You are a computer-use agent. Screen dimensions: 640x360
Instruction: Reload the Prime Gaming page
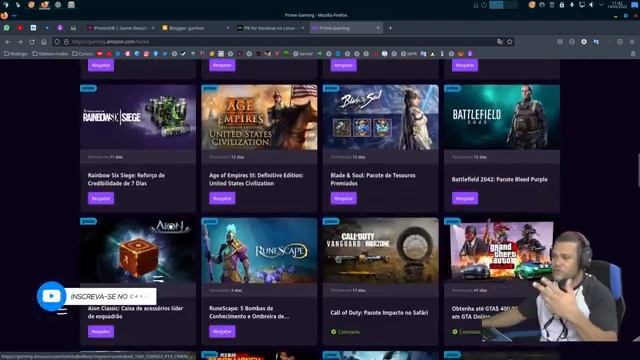pyautogui.click(x=31, y=42)
